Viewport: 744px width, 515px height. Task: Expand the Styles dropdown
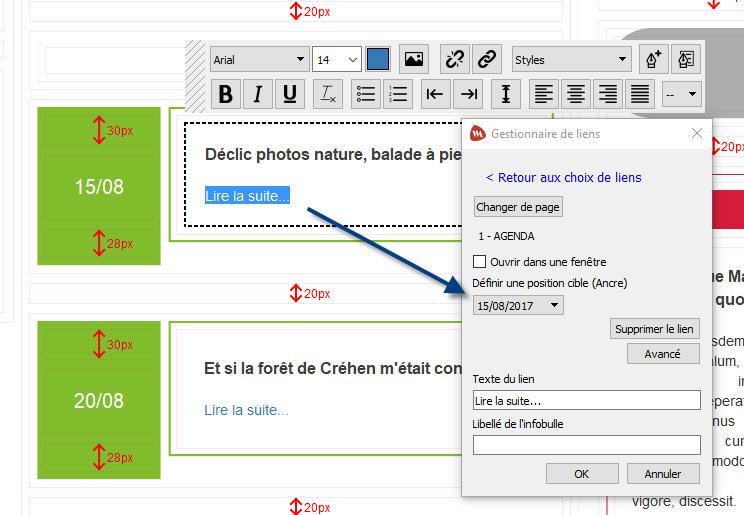click(x=571, y=60)
